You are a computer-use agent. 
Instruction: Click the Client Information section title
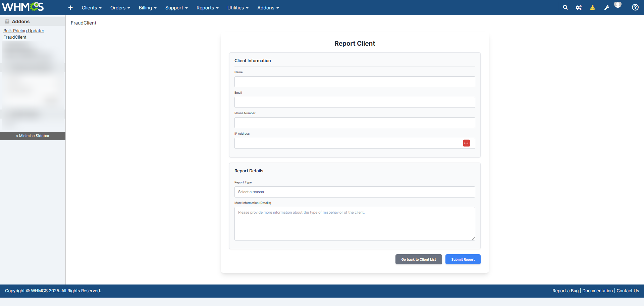pyautogui.click(x=253, y=60)
